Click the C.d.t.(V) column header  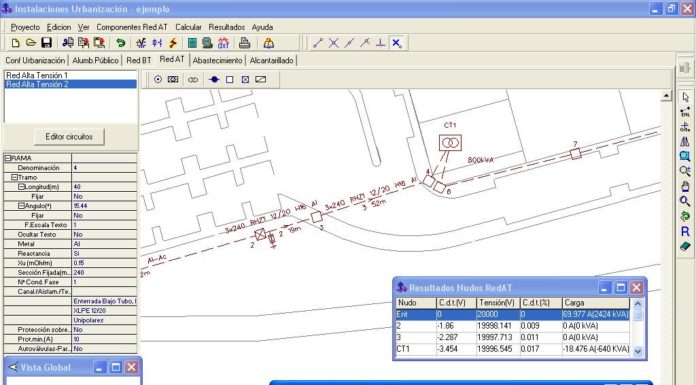pyautogui.click(x=456, y=303)
